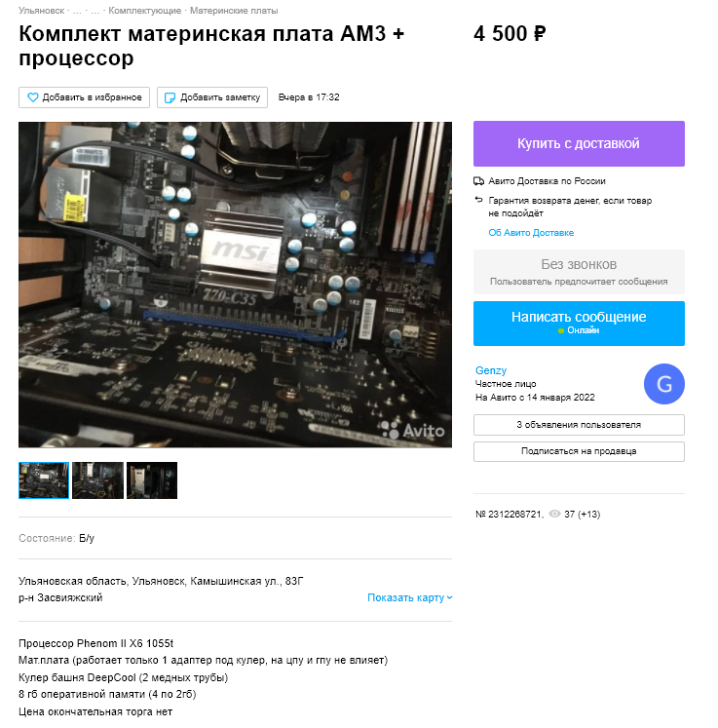This screenshot has height=728, width=718.
Task: Click the chevron next to Показать карту
Action: coord(449,598)
